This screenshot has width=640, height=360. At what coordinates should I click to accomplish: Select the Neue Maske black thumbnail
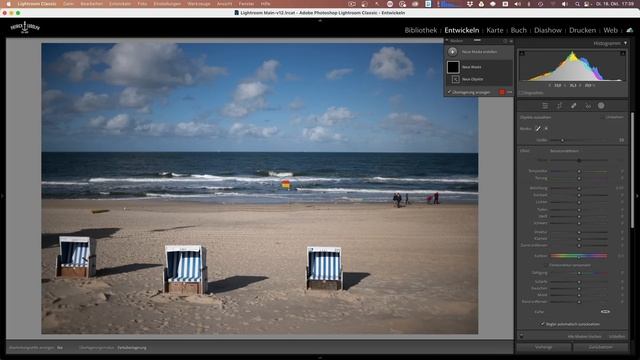coord(453,67)
